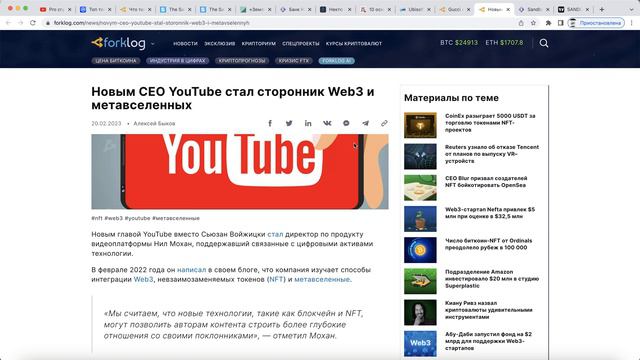This screenshot has height=360, width=640.
Task: Follow the 'NFT' link in article text
Action: click(276, 279)
